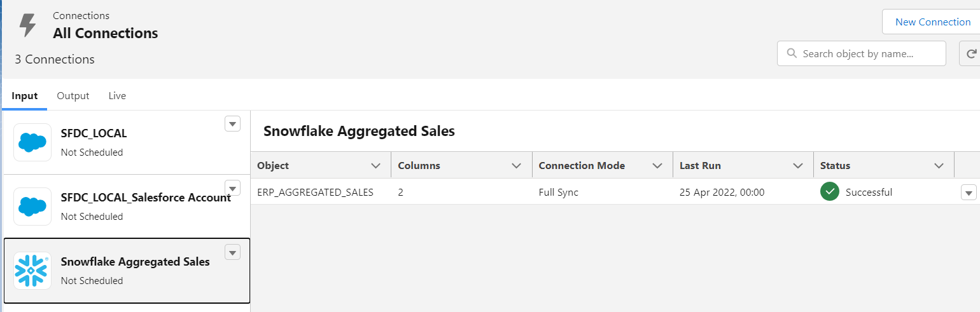Image resolution: width=980 pixels, height=312 pixels.
Task: Open SFDC_LOCAL connection actions dropdown
Action: coord(233,124)
